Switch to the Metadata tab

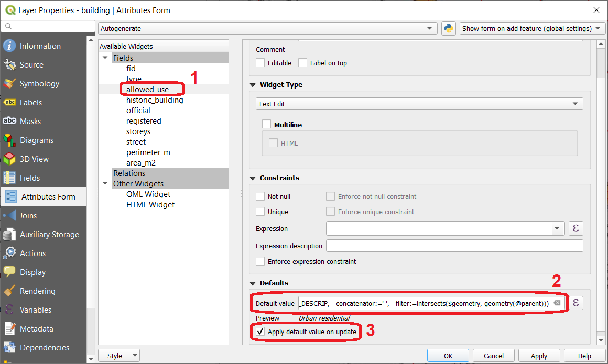point(44,328)
